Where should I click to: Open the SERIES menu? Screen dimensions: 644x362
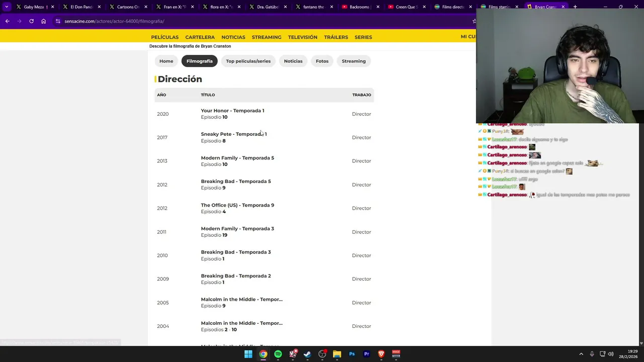363,37
